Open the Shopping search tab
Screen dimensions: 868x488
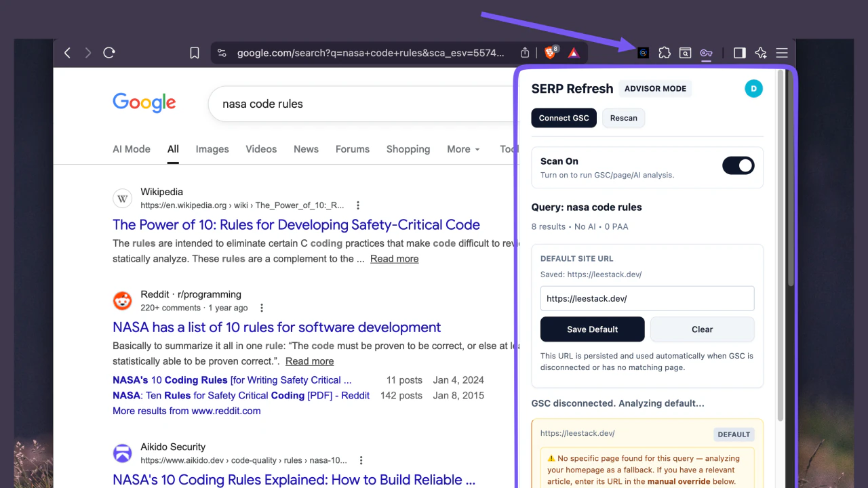[x=408, y=149]
